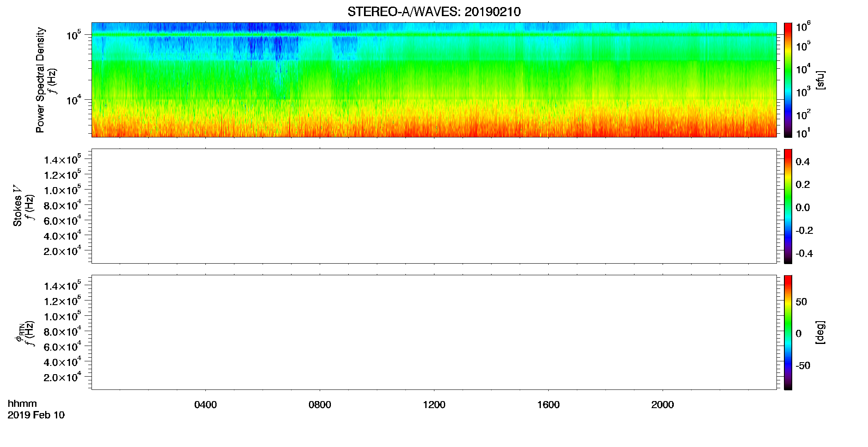Select the 1.4×10^5 tick in Stokes V panel
The image size is (868, 447).
63,160
